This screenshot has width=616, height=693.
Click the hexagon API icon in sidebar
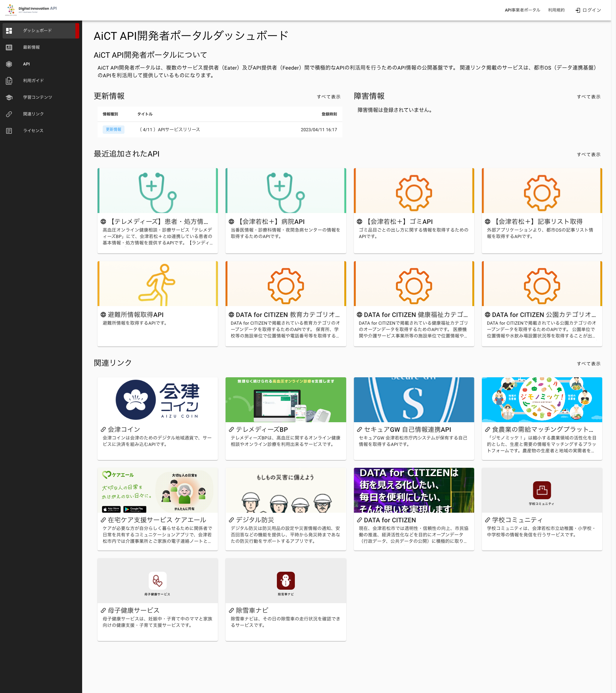9,64
